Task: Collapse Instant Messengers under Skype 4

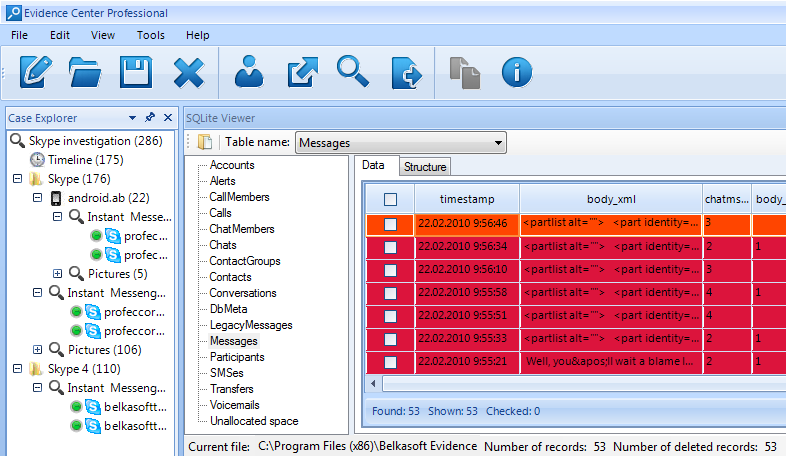Action: pyautogui.click(x=38, y=388)
